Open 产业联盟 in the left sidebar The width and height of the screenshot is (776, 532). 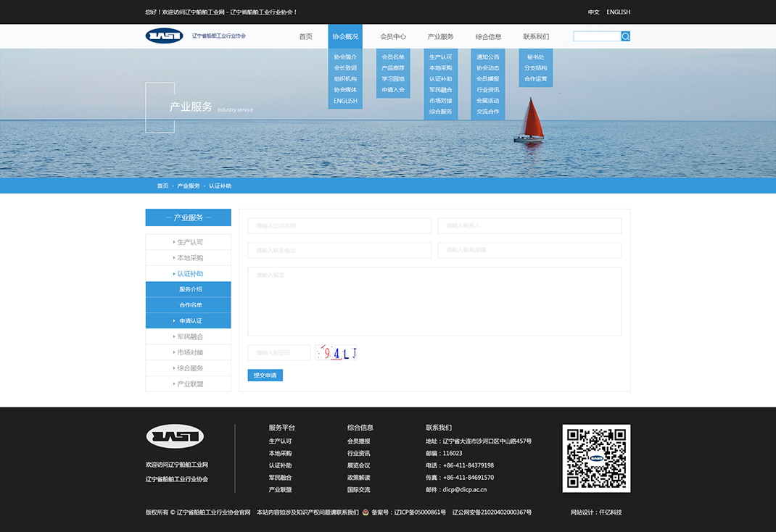click(189, 384)
